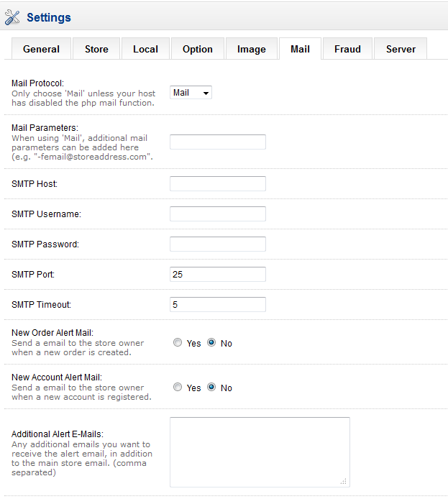This screenshot has height=499, width=448.
Task: Click the SMTP Password field
Action: pos(217,244)
